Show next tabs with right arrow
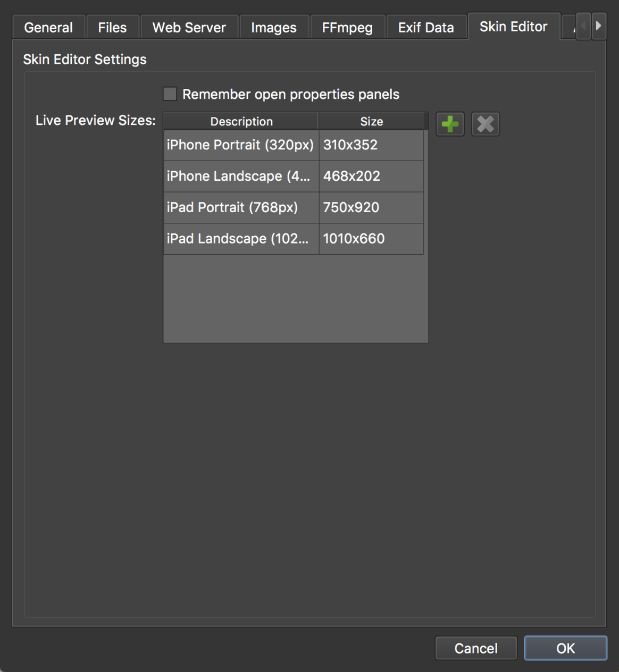619x672 pixels. [599, 26]
